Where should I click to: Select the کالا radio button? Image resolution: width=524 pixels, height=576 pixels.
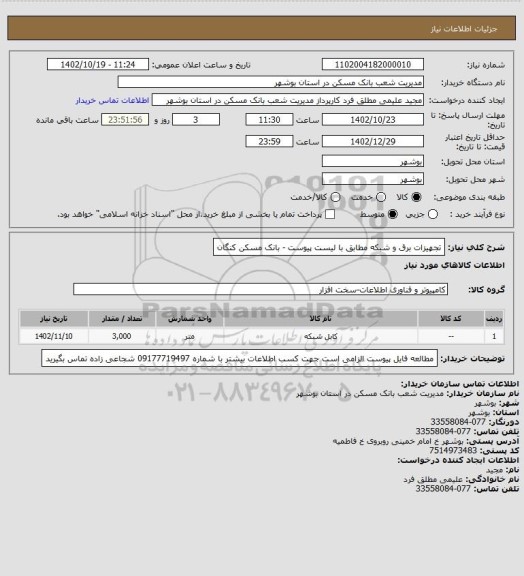pos(416,197)
